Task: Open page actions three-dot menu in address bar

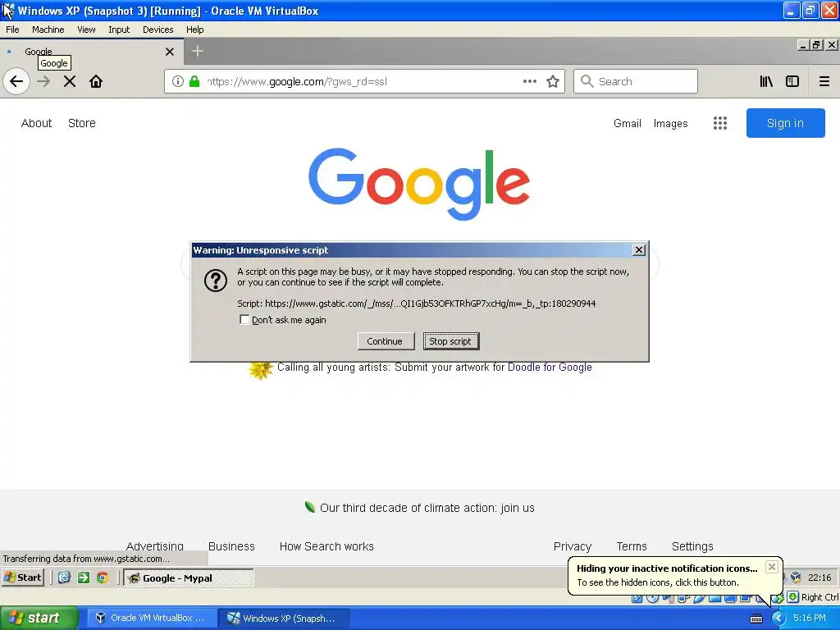Action: pos(529,81)
